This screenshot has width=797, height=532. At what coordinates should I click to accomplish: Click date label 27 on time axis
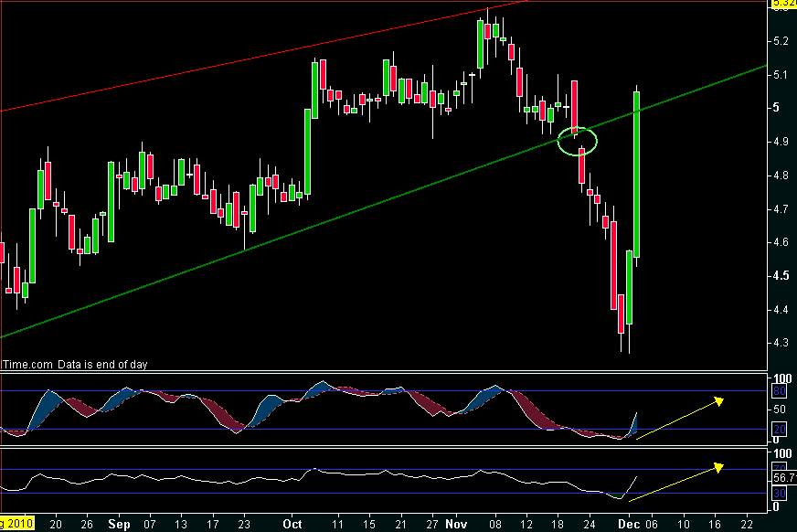point(432,524)
